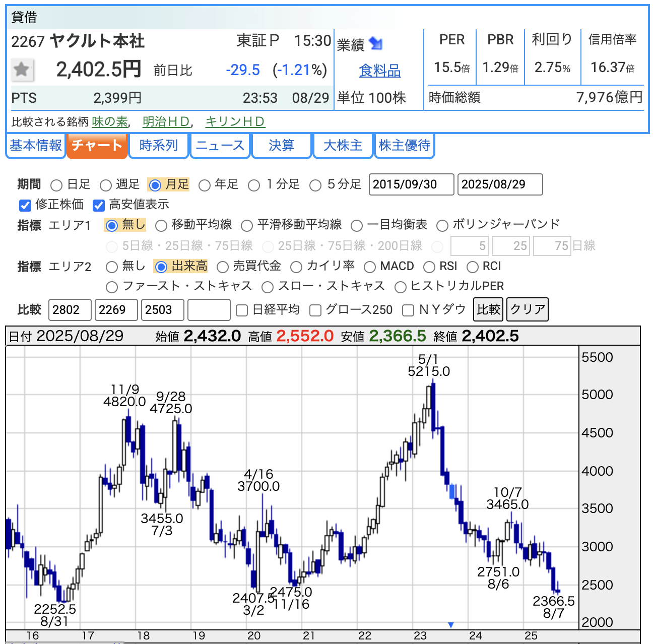
Task: Add stock to favorites with the star icon
Action: point(22,70)
